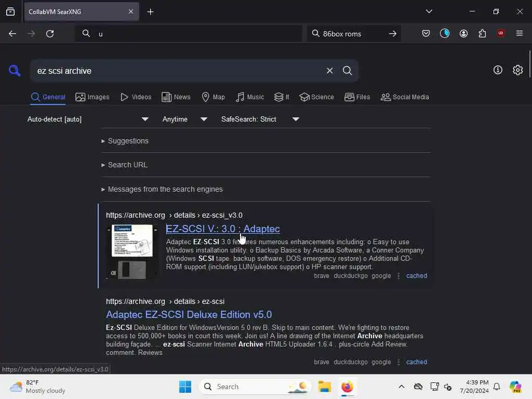Switch to the News tab
The height and width of the screenshot is (399, 532).
[176, 97]
